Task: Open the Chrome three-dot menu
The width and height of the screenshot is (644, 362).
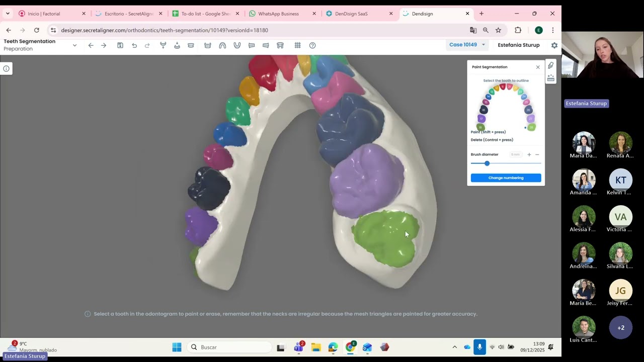Action: (x=552, y=30)
